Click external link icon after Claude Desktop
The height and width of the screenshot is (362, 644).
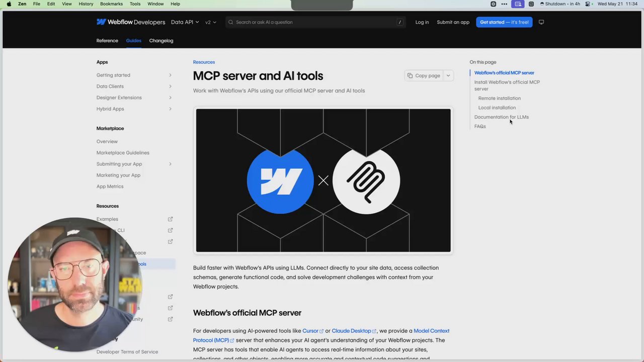click(x=374, y=331)
